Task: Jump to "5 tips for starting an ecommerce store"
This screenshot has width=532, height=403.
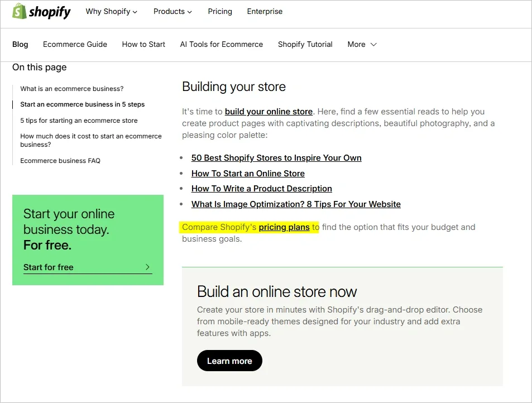Action: click(79, 121)
